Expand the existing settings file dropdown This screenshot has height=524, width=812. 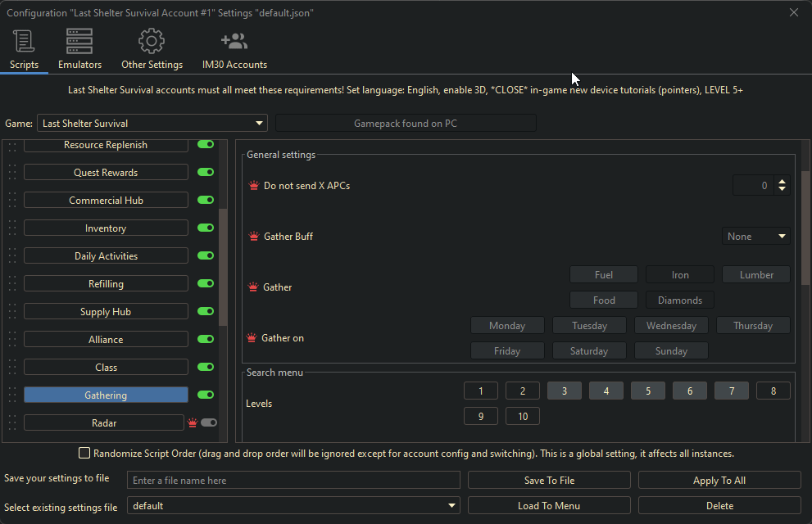click(x=451, y=506)
